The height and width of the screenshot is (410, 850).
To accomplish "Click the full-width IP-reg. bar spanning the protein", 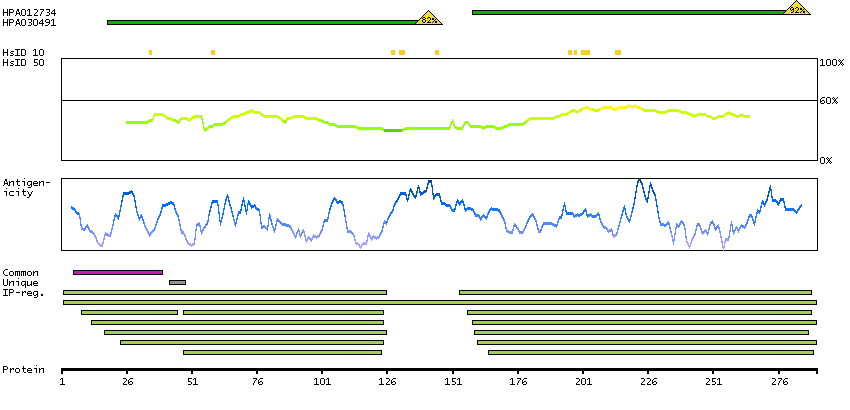I will (x=440, y=302).
